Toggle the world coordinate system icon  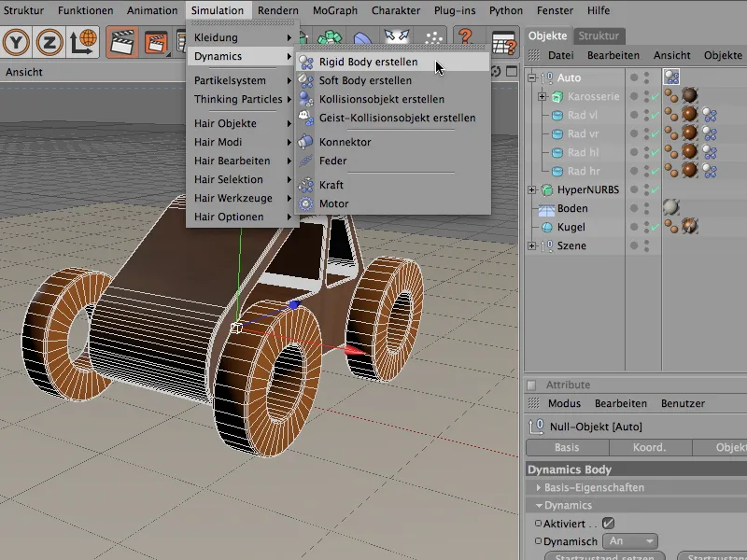click(84, 41)
